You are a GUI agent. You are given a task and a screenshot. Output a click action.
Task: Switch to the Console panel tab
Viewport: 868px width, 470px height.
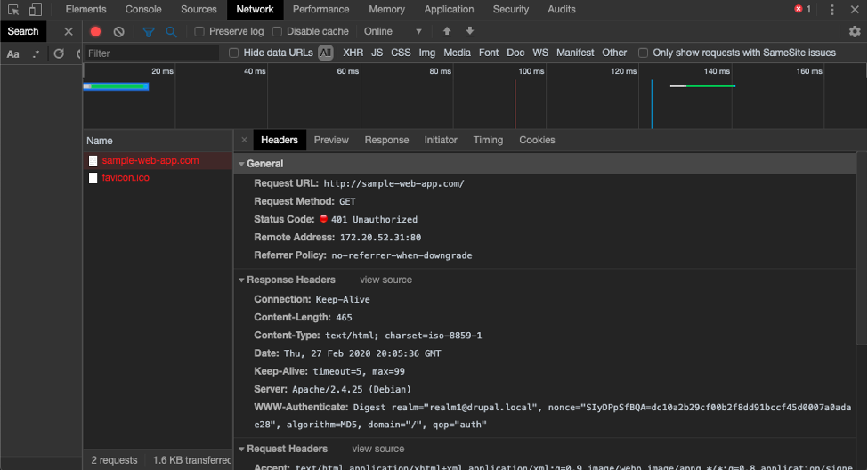coord(143,10)
